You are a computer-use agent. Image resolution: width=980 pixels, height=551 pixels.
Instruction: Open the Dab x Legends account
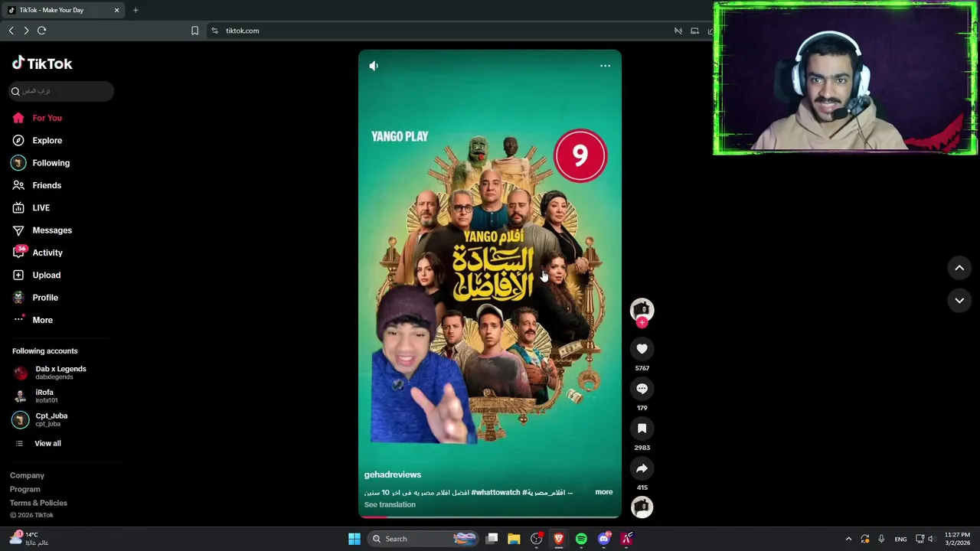pyautogui.click(x=51, y=373)
